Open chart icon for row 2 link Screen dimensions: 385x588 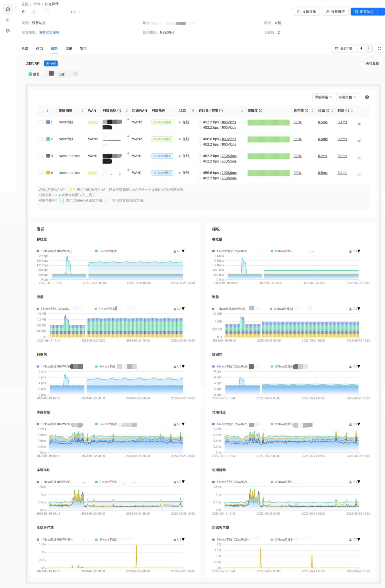[x=359, y=140]
